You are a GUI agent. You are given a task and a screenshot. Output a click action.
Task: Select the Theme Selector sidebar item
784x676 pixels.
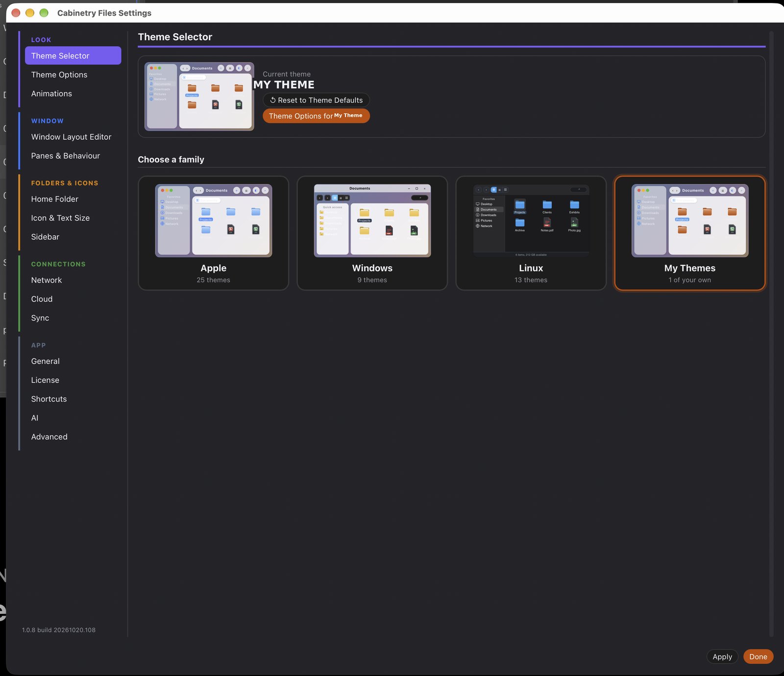[73, 55]
